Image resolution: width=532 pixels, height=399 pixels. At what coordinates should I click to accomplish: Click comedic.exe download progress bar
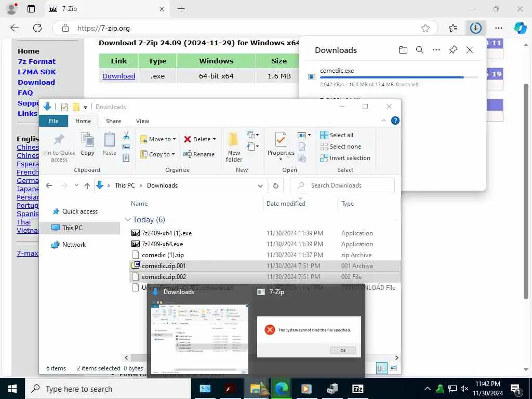tap(398, 77)
